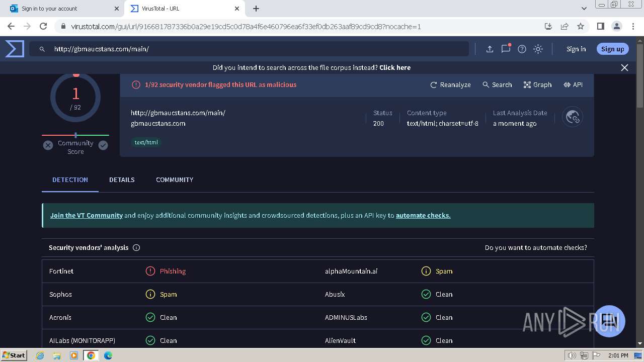The width and height of the screenshot is (644, 362).
Task: Click the 'Click here' file corpus link
Action: point(395,67)
